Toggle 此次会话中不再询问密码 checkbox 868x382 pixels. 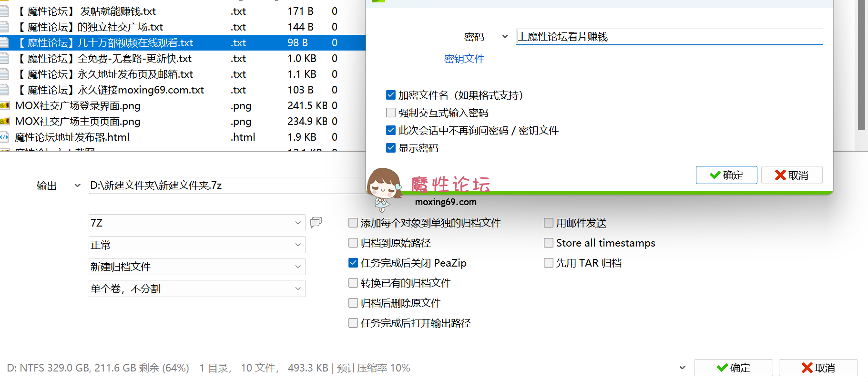tap(391, 130)
